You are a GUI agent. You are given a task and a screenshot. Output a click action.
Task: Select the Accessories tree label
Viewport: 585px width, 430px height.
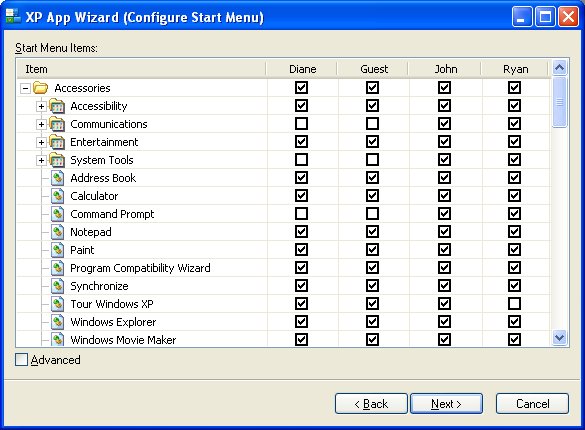coord(82,88)
